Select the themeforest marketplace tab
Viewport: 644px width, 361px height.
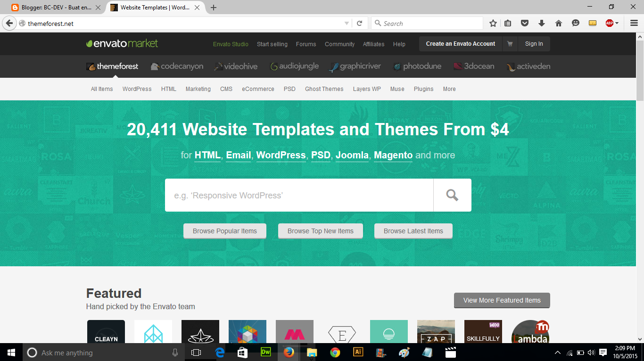(x=112, y=66)
